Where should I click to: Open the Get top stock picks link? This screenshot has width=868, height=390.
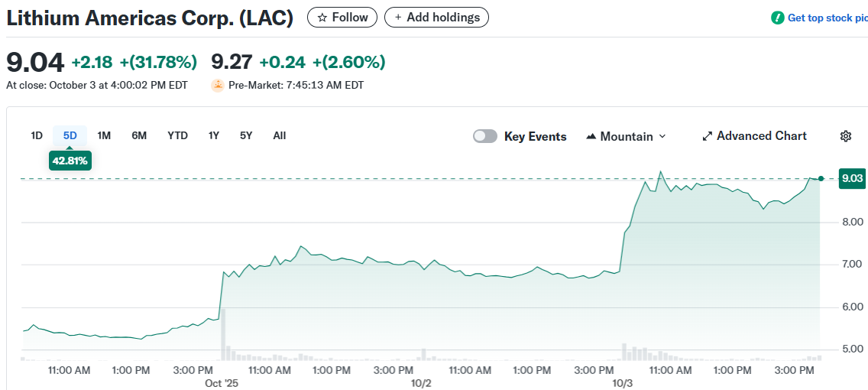(827, 18)
